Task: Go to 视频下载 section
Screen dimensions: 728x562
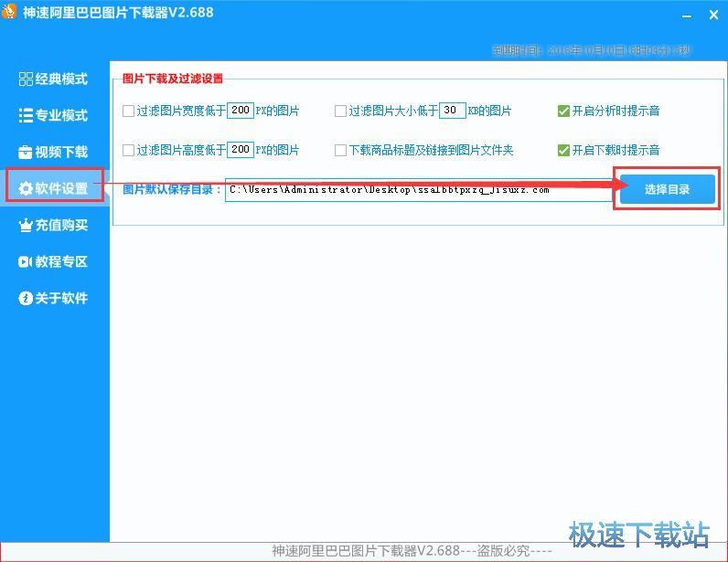Action: [53, 152]
